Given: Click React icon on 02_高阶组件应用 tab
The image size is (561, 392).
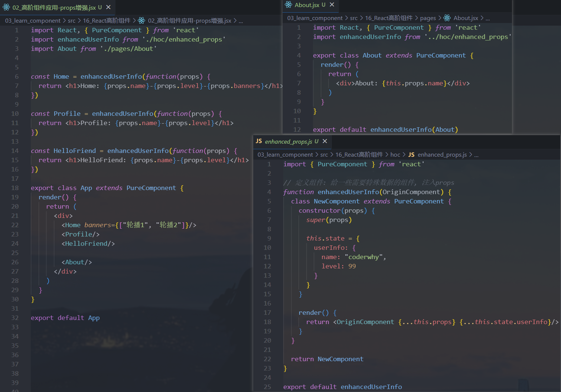Looking at the screenshot, I should [6, 7].
